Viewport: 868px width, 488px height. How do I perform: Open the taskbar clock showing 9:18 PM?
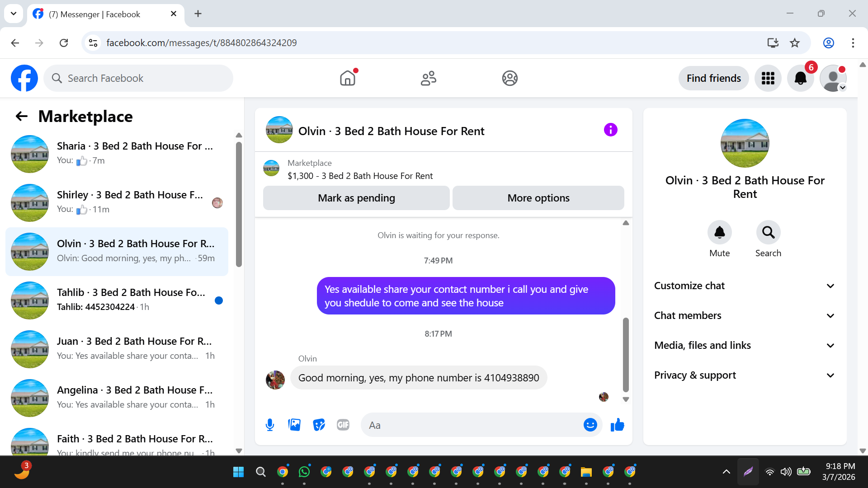pos(839,472)
